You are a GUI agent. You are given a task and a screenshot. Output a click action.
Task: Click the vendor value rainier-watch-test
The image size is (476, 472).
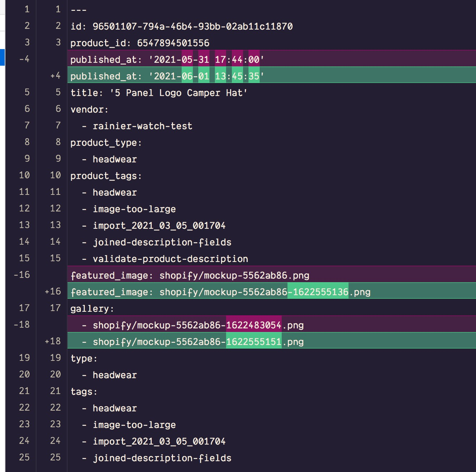142,126
